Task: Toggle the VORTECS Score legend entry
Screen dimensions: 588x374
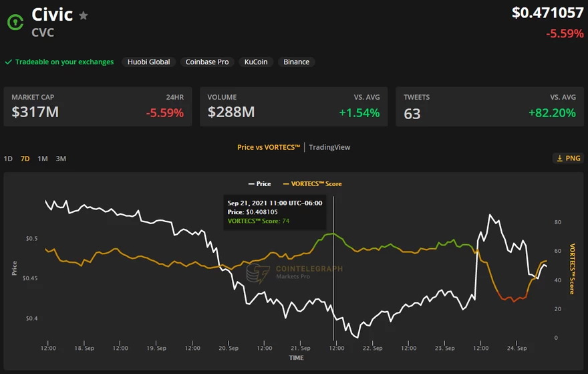Action: (x=312, y=183)
